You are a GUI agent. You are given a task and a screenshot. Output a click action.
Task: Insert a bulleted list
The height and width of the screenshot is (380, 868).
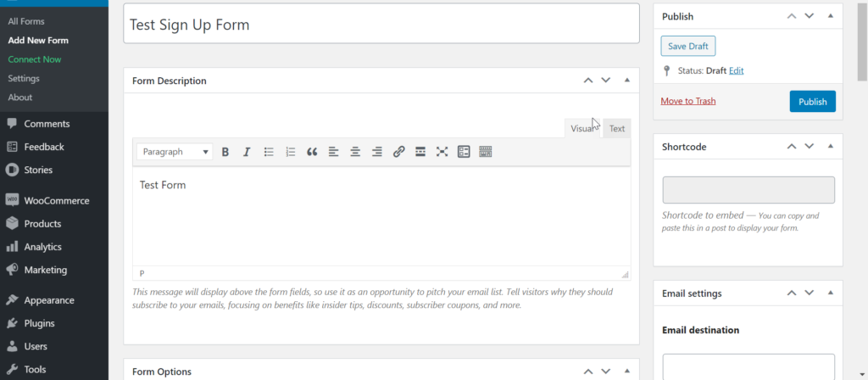[269, 152]
